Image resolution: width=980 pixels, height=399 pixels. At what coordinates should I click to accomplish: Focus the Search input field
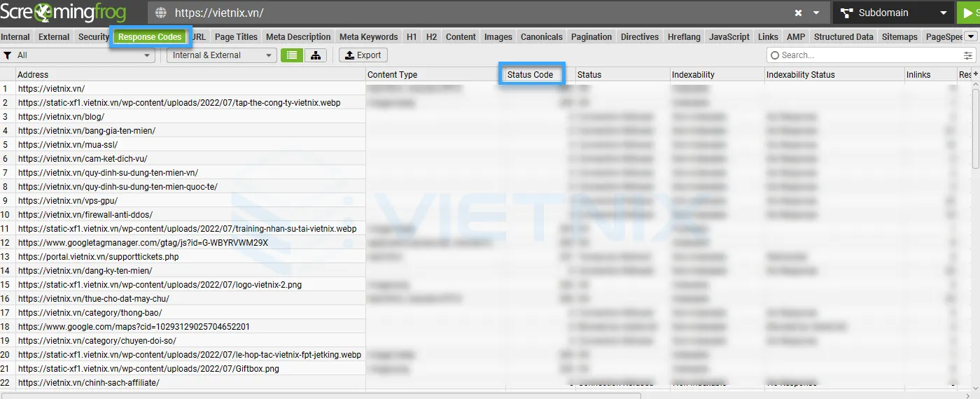click(x=868, y=55)
